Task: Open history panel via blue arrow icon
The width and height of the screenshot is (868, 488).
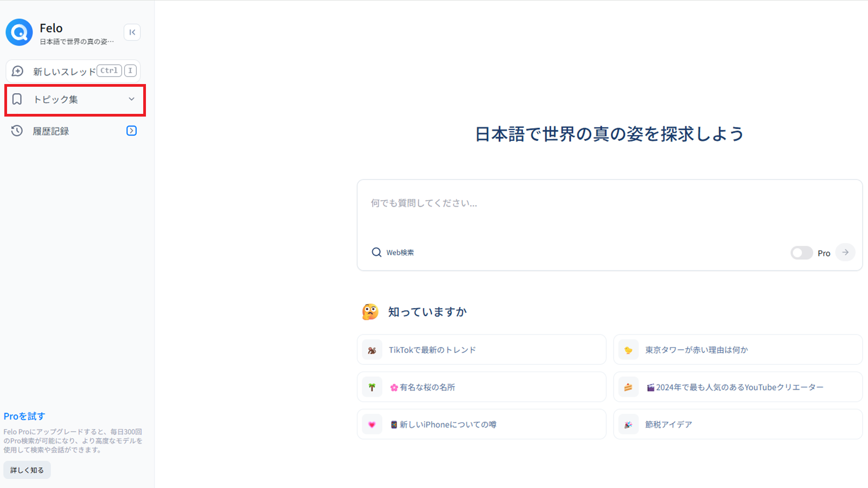Action: coord(131,131)
